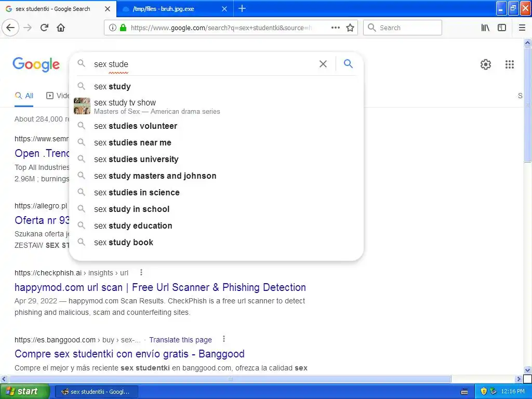The image size is (532, 399).
Task: Open the on-screen keyboard taskbar icon
Action: (464, 392)
